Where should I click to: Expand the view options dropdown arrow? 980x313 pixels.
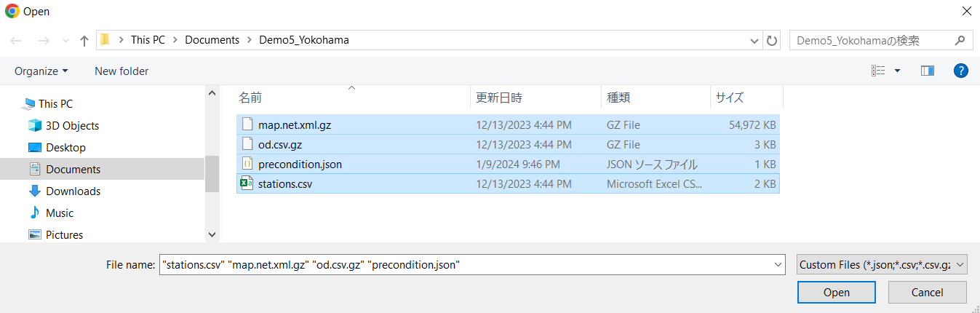point(897,71)
